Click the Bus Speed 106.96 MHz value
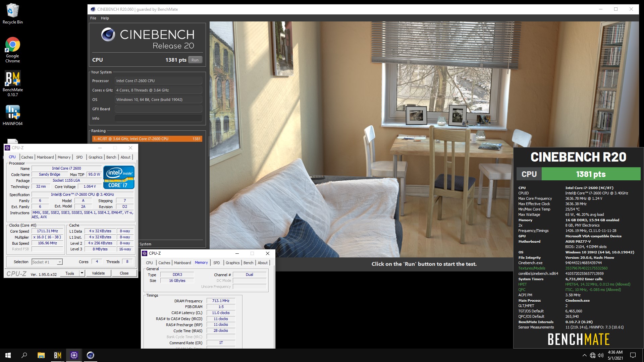Image resolution: width=644 pixels, height=362 pixels. pyautogui.click(x=47, y=243)
